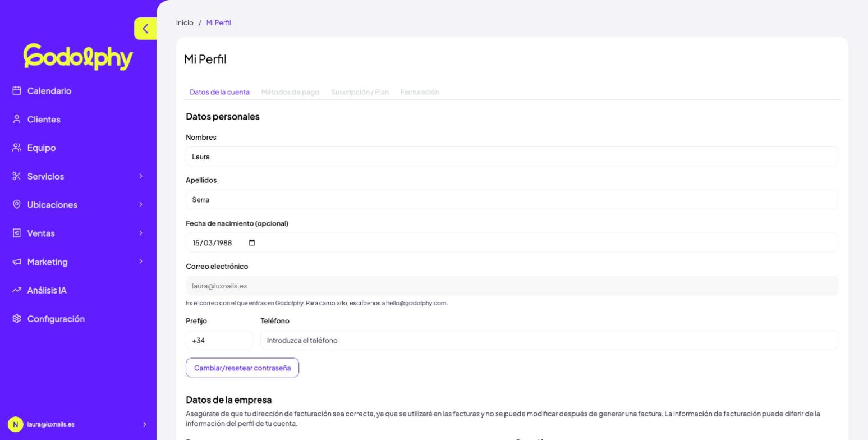Image resolution: width=868 pixels, height=440 pixels.
Task: Click the Equipo group icon
Action: coord(17,148)
